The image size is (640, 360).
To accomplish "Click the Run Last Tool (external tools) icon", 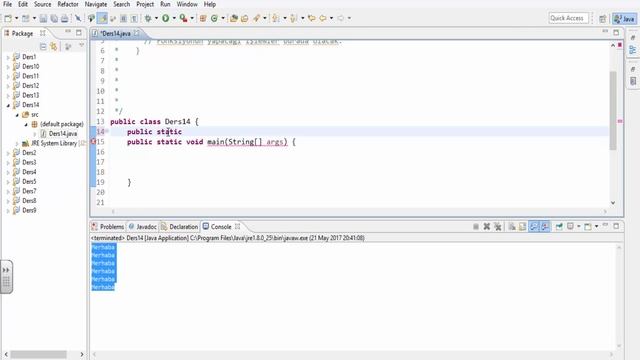I will (x=184, y=18).
